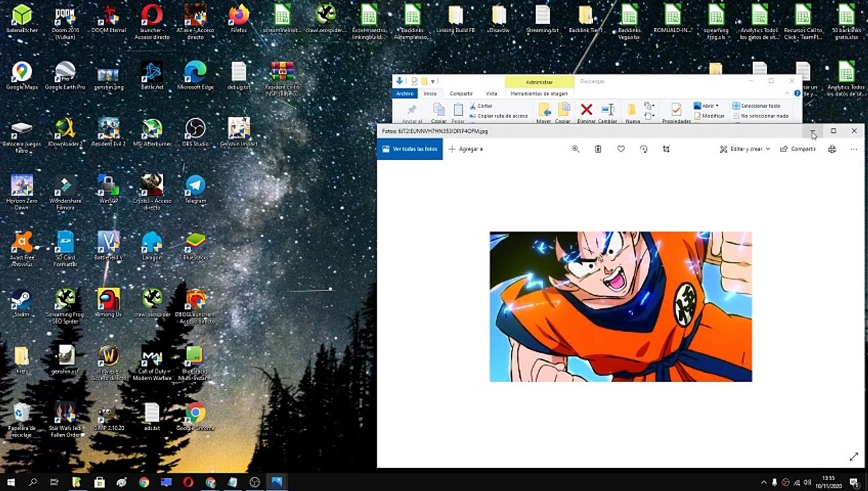Image resolution: width=868 pixels, height=491 pixels.
Task: Click the pin Anclar al acceso icon
Action: pos(411,110)
